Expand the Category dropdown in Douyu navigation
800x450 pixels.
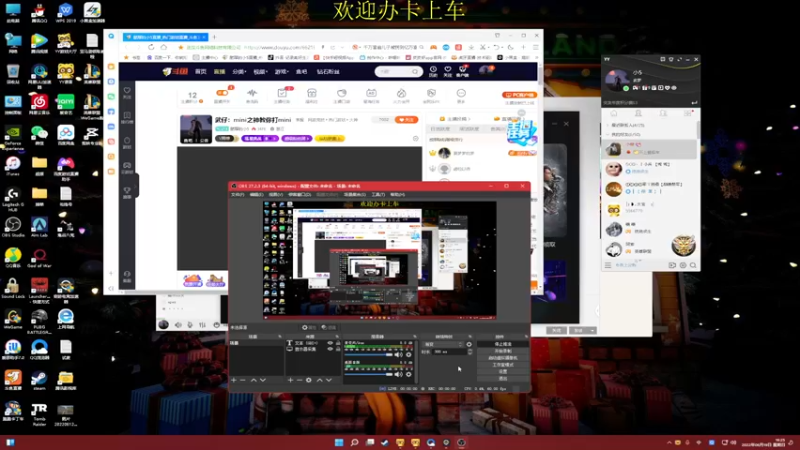click(x=239, y=72)
